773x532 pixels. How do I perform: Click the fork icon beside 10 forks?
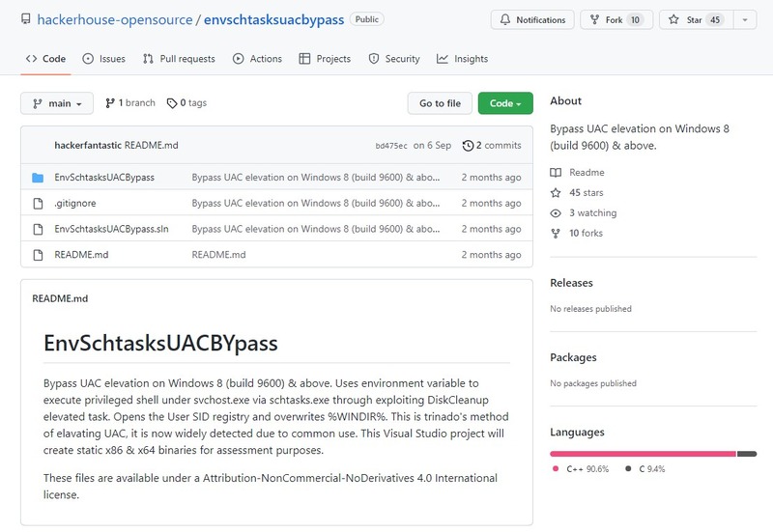point(556,234)
